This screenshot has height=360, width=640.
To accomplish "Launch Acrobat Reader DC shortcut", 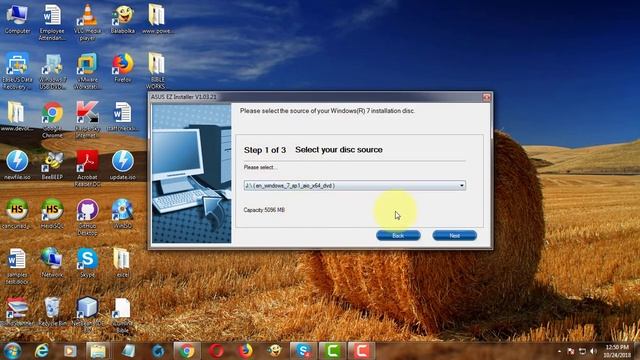I will point(87,168).
